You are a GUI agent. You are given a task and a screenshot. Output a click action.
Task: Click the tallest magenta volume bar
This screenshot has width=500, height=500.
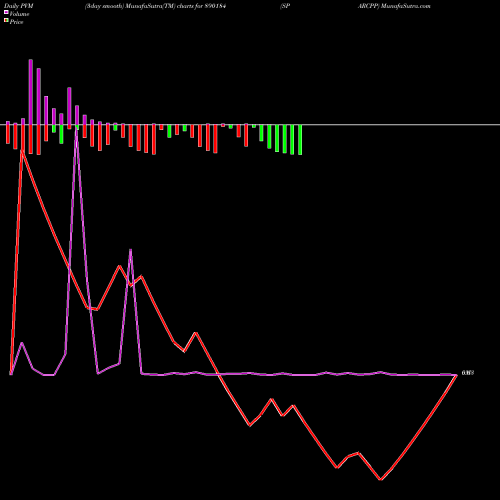[31, 92]
